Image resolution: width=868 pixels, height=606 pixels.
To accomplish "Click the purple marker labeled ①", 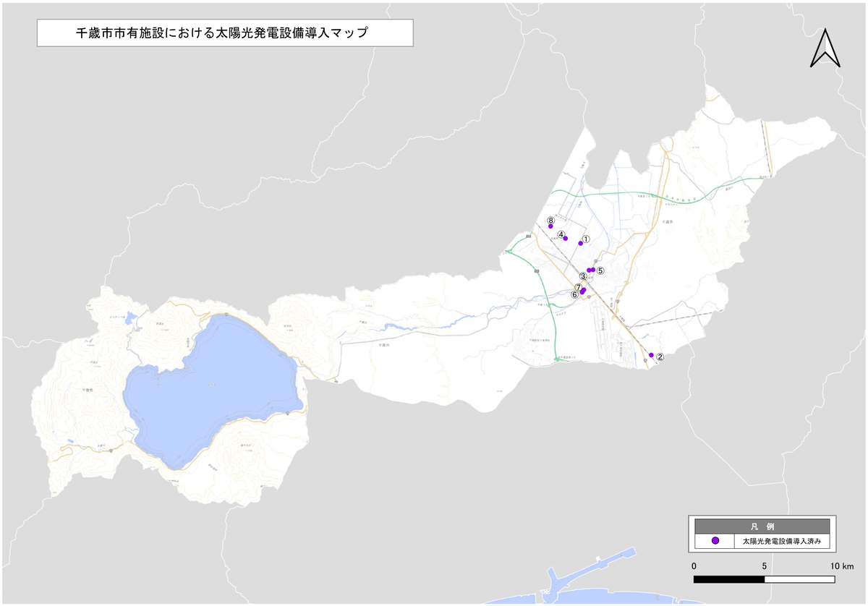I will click(581, 243).
